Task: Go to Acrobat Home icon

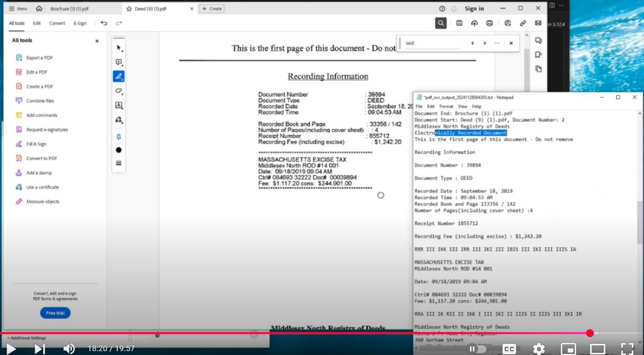Action: click(39, 8)
